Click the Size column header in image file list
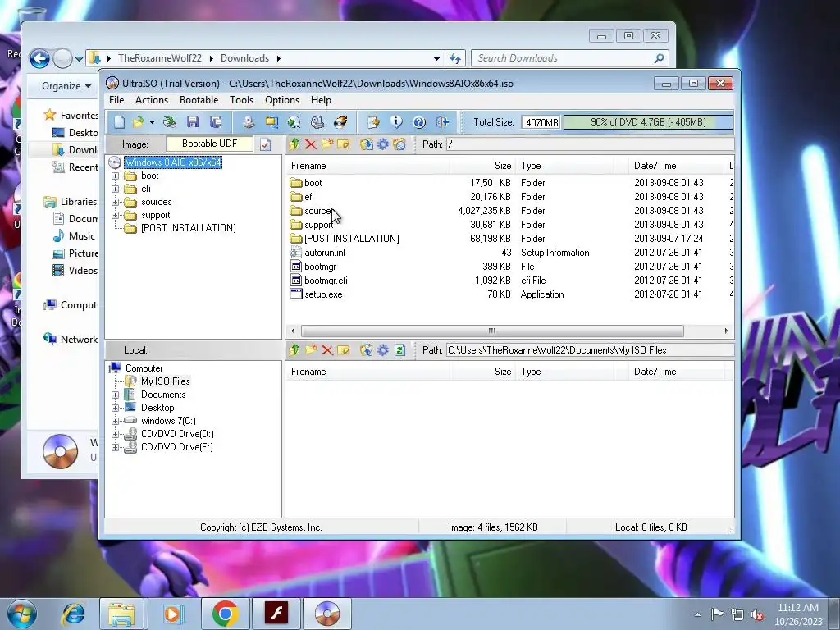 pyautogui.click(x=482, y=166)
